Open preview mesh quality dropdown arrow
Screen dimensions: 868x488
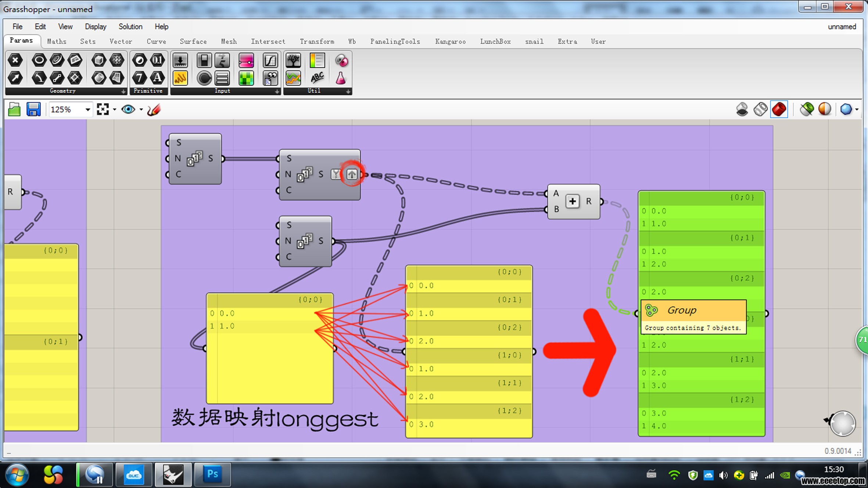click(857, 109)
